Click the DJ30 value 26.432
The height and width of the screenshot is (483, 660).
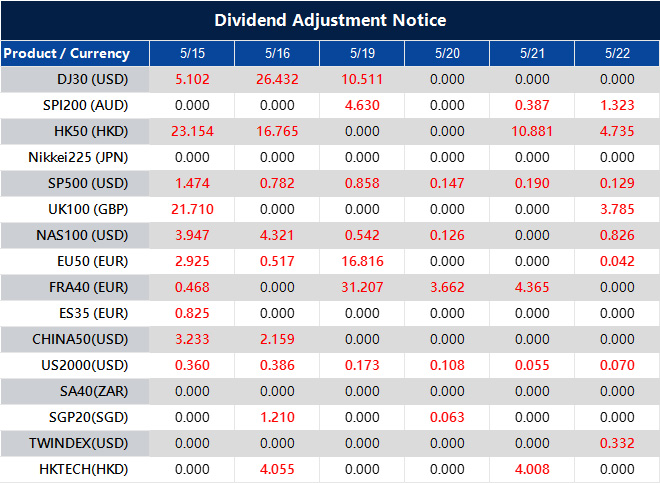tap(277, 79)
